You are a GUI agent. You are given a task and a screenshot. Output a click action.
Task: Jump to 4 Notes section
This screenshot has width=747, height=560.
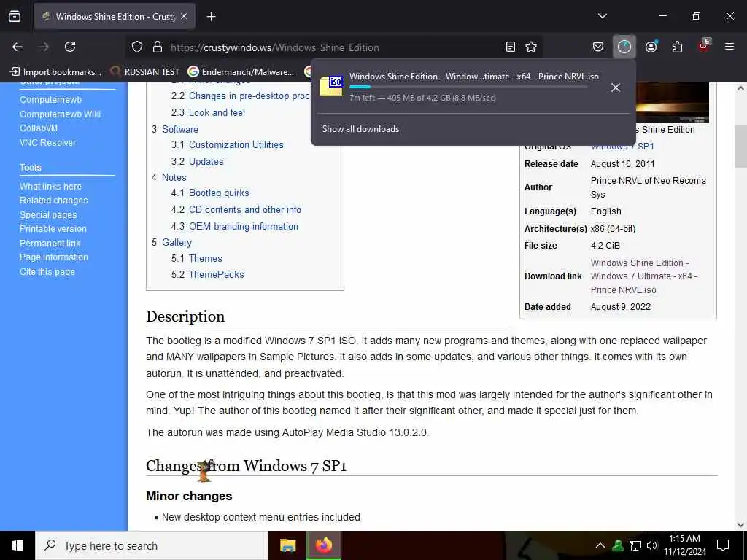pyautogui.click(x=169, y=177)
